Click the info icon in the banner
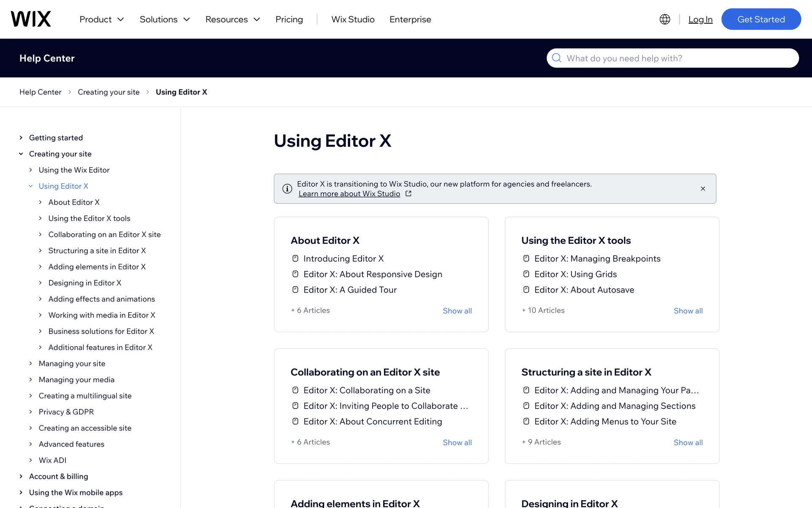 (287, 189)
